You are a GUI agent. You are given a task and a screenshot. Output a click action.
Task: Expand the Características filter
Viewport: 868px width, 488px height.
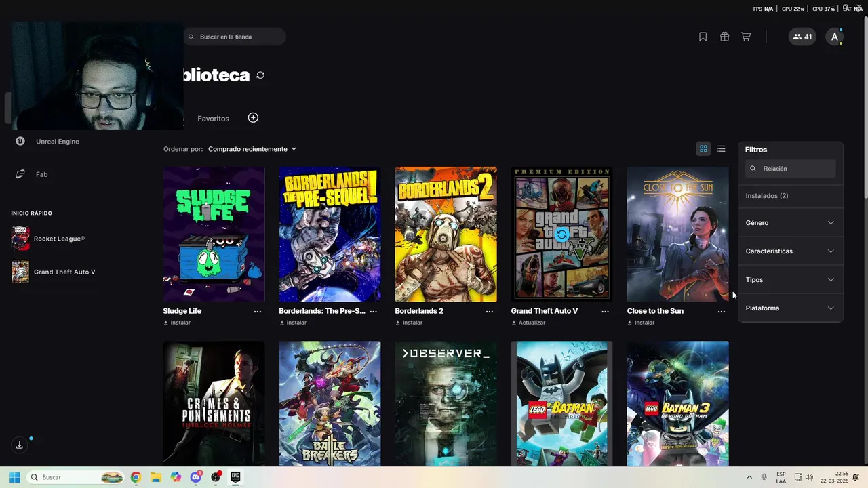point(790,251)
